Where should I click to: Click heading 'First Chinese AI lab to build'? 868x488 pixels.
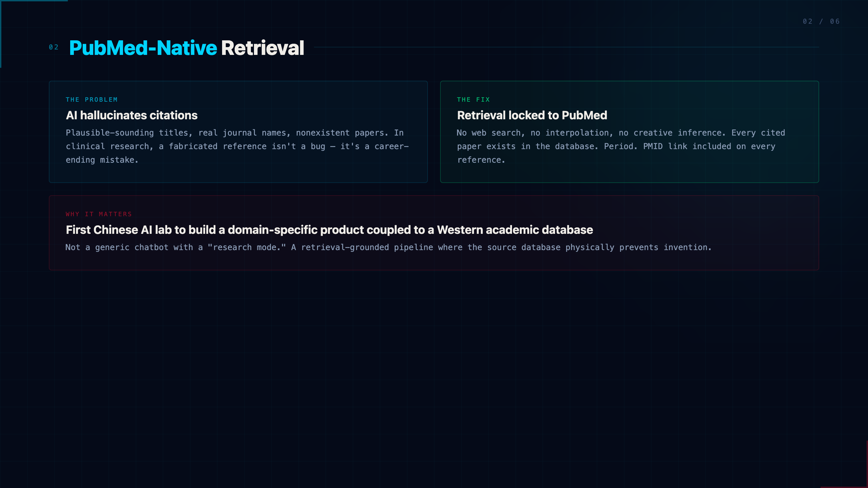pyautogui.click(x=329, y=230)
